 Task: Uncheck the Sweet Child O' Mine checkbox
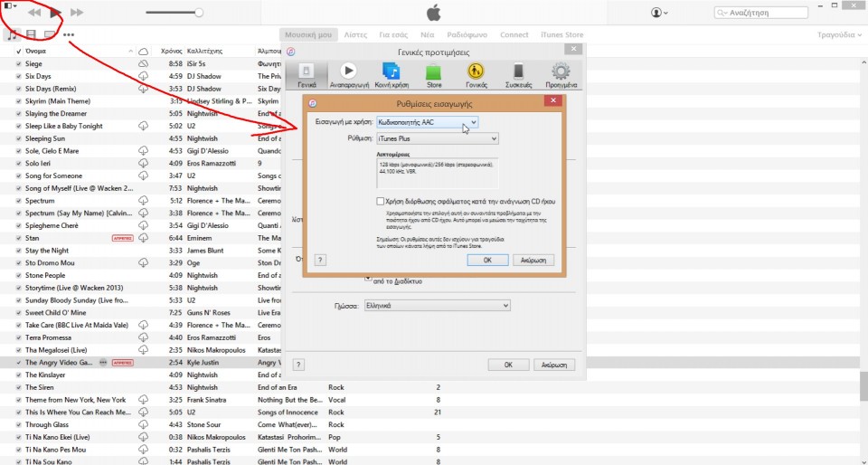point(19,313)
